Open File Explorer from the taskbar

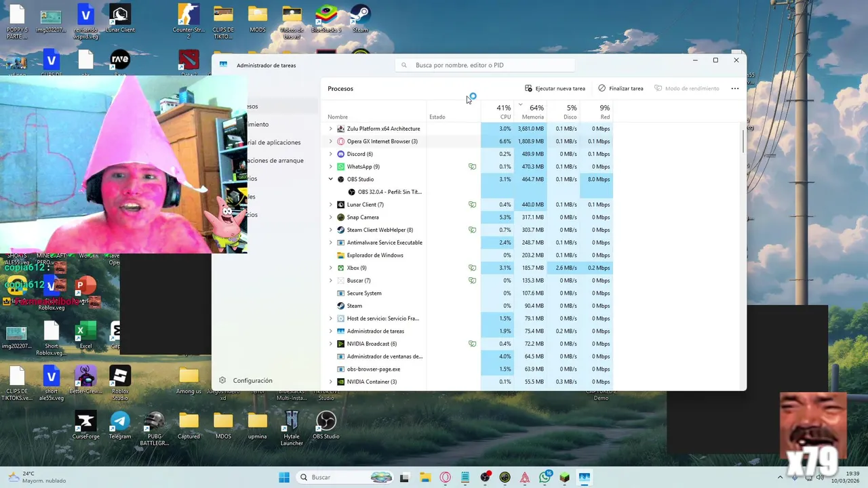tap(425, 477)
